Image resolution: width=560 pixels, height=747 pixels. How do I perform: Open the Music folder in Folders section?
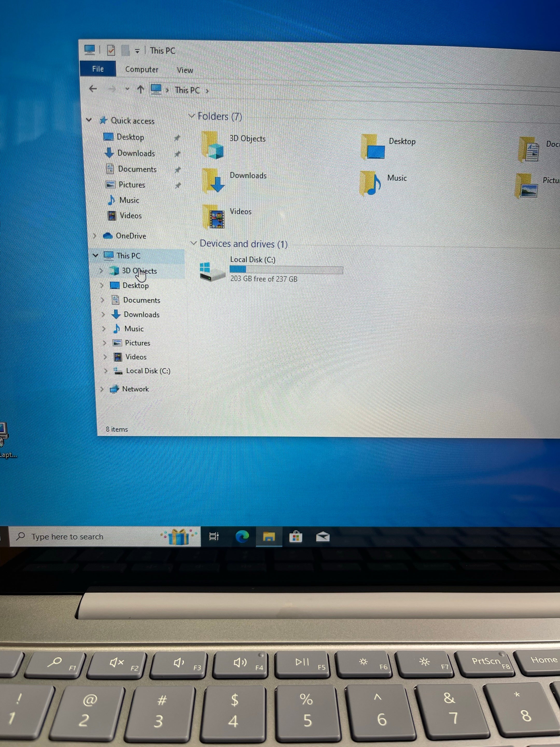point(370,183)
